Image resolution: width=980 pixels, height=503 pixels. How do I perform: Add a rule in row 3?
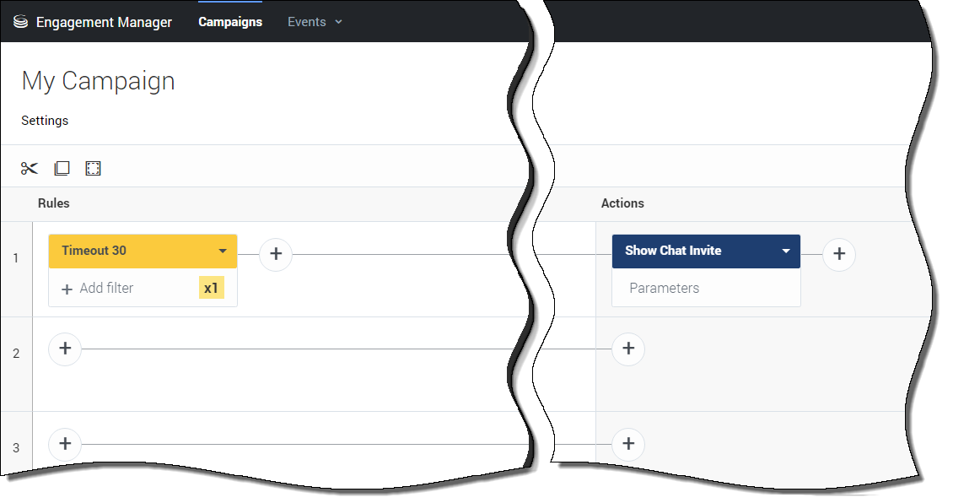click(x=65, y=444)
